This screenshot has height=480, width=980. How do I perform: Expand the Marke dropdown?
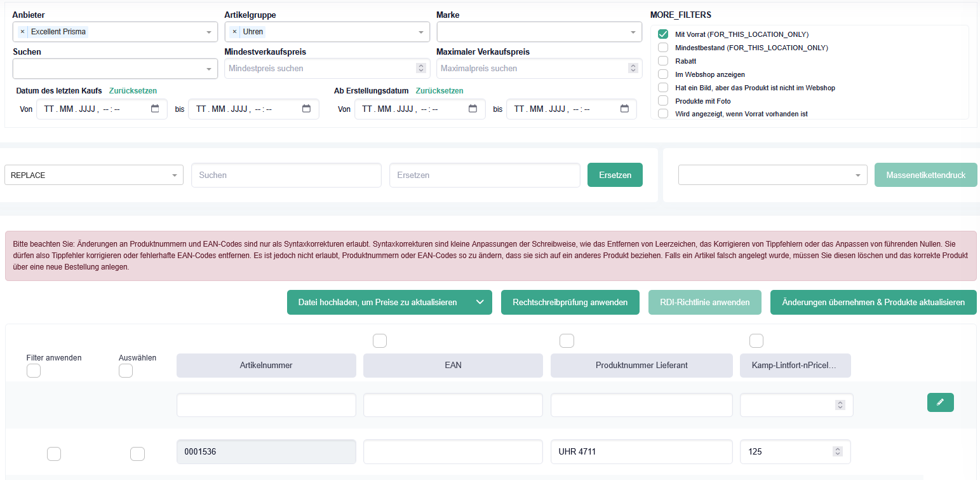(633, 32)
